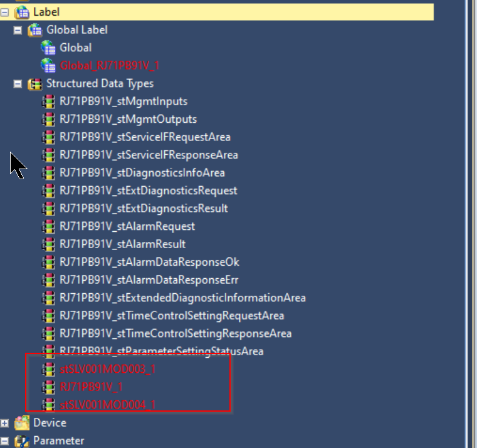The height and width of the screenshot is (448, 477).
Task: Click the stTimeControlSettingRequestArea structure icon
Action: pyautogui.click(x=48, y=316)
